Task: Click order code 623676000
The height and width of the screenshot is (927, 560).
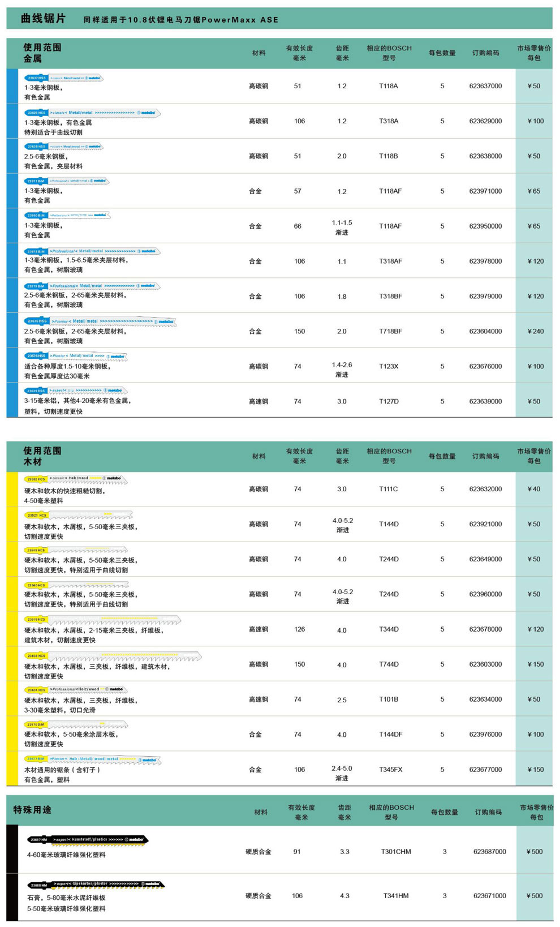Action: point(485,367)
